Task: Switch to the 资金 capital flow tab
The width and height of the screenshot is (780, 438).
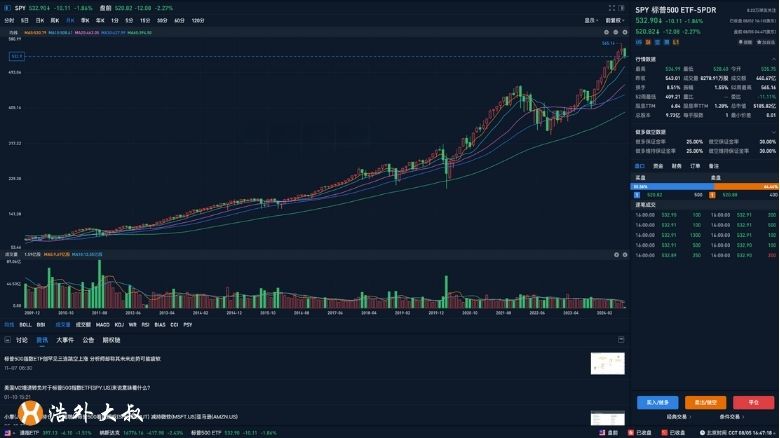Action: point(658,166)
